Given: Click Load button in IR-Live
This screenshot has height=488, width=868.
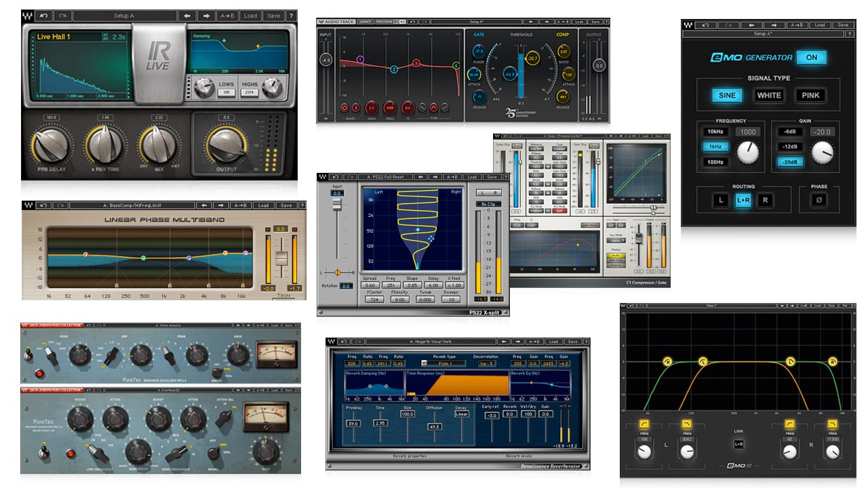Looking at the screenshot, I should [250, 15].
